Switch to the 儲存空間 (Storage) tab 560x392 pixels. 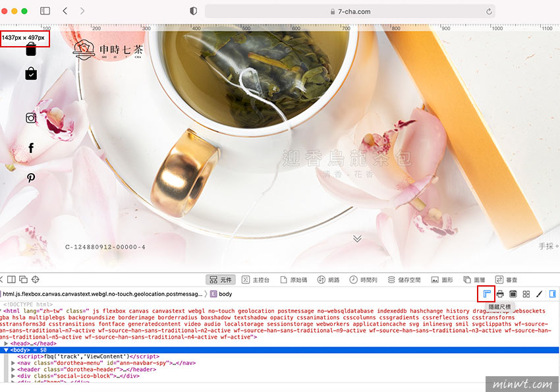[x=405, y=280]
